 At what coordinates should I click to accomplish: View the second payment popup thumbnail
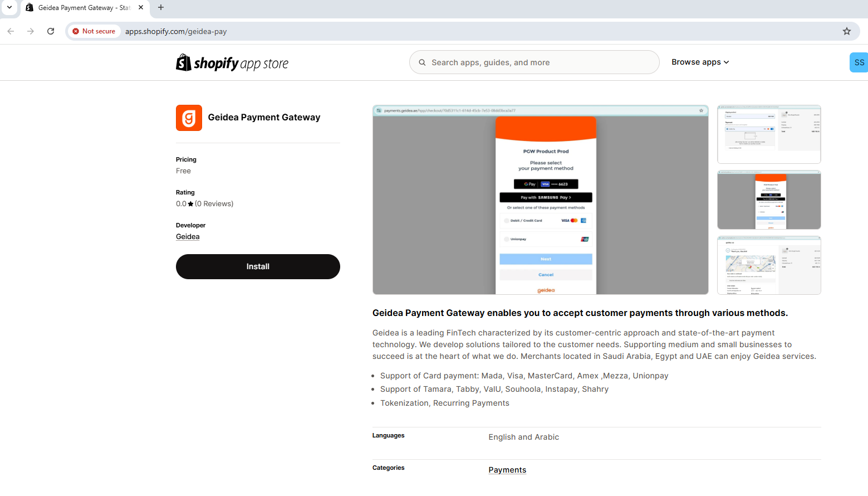click(x=769, y=200)
